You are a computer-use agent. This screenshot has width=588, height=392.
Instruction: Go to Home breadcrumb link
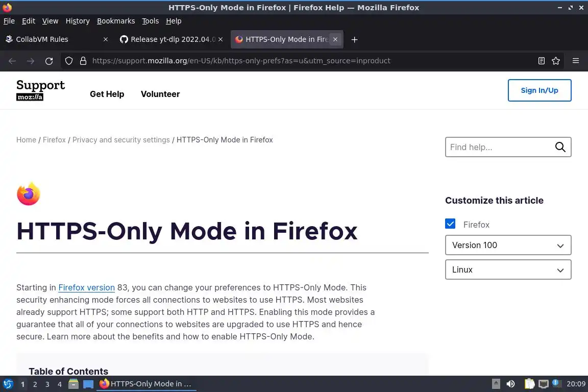coord(26,140)
